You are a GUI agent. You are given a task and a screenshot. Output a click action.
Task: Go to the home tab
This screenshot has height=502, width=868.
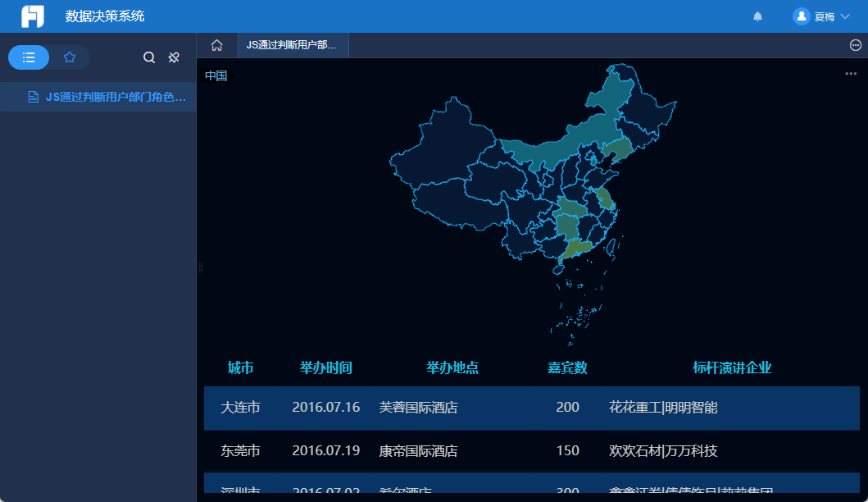pos(217,45)
